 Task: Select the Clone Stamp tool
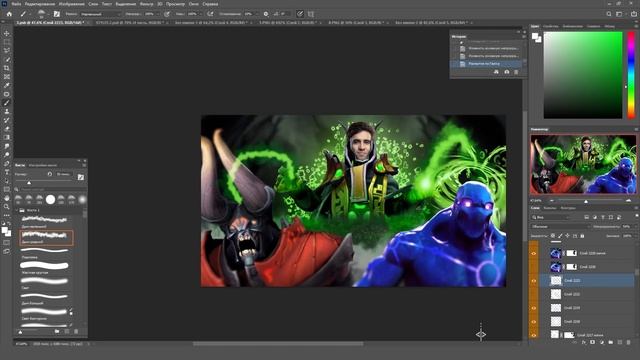click(x=7, y=111)
